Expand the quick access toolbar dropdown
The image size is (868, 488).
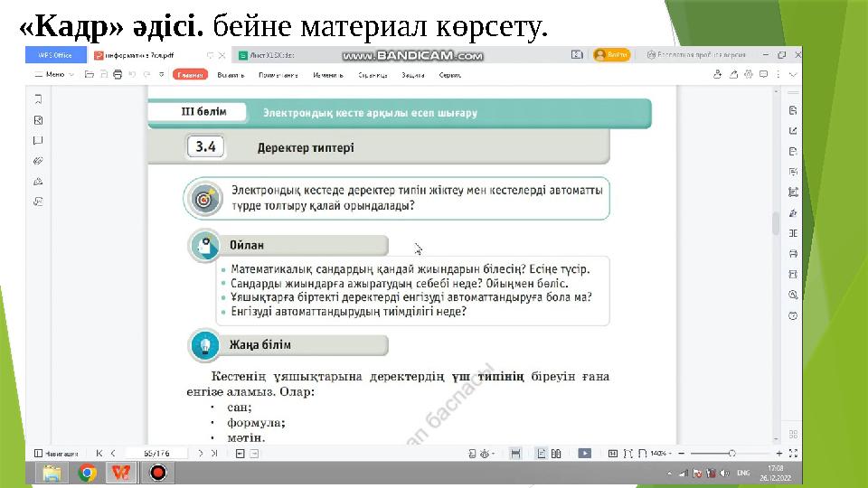pyautogui.click(x=161, y=74)
